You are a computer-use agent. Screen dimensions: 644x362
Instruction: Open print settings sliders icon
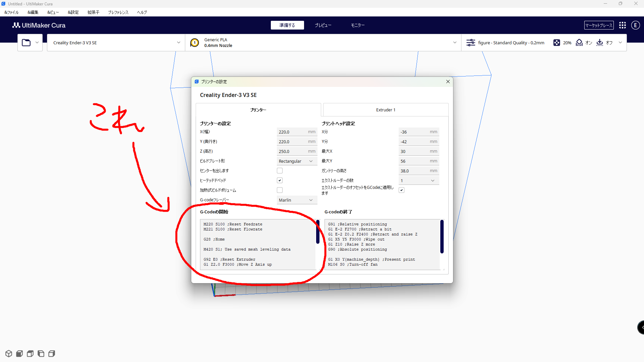470,43
